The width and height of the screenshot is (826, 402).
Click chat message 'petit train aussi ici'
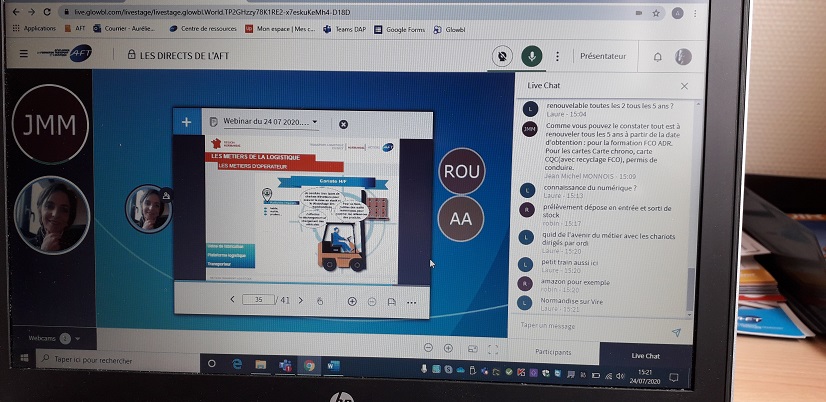(x=569, y=262)
